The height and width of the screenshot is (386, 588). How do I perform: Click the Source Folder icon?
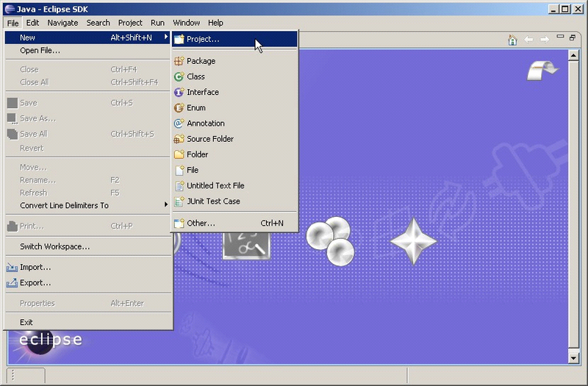point(179,139)
